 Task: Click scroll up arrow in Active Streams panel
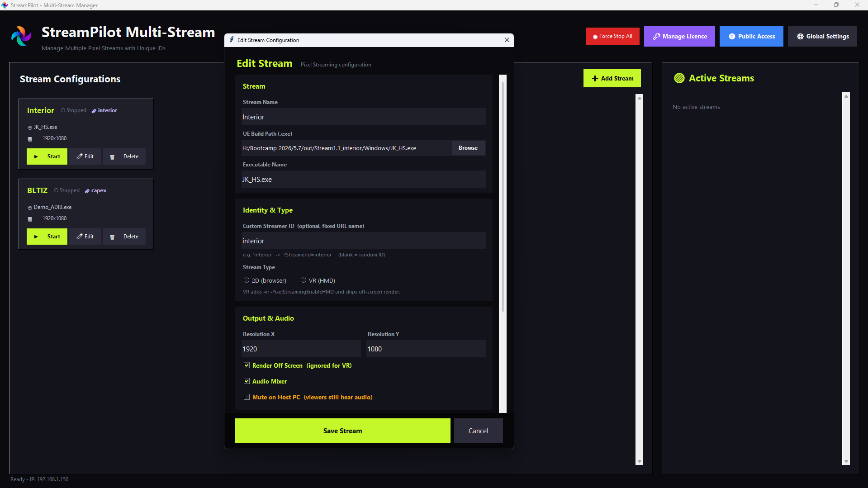pos(846,96)
